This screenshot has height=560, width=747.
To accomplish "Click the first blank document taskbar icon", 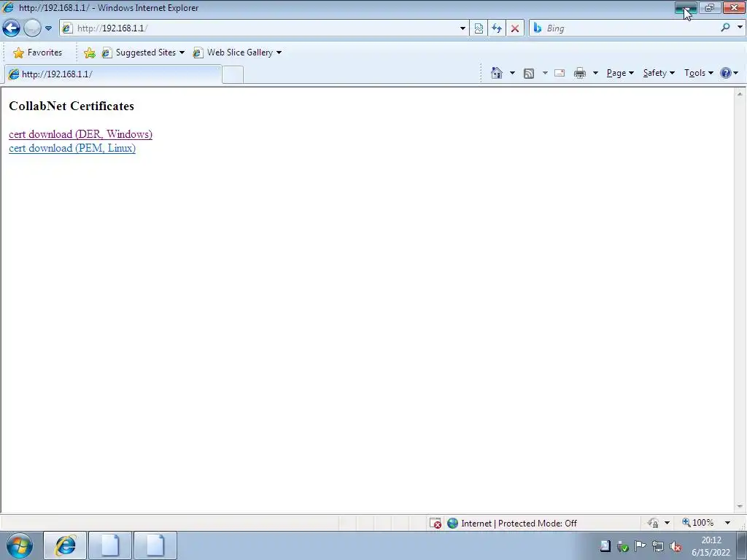I will coord(110,545).
